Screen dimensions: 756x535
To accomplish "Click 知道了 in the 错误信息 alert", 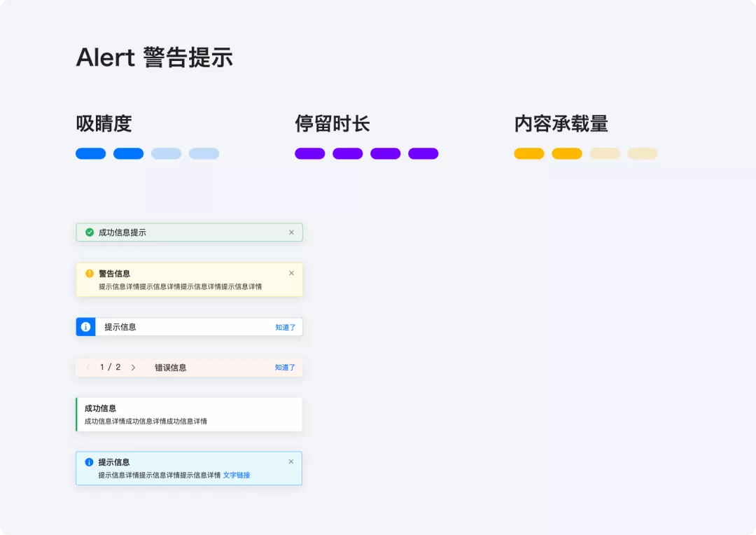I will 285,368.
